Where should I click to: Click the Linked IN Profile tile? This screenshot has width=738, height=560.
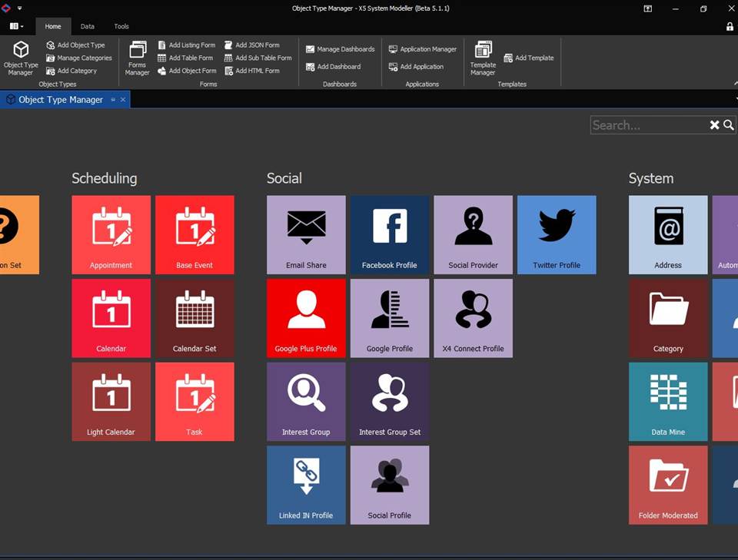click(306, 485)
